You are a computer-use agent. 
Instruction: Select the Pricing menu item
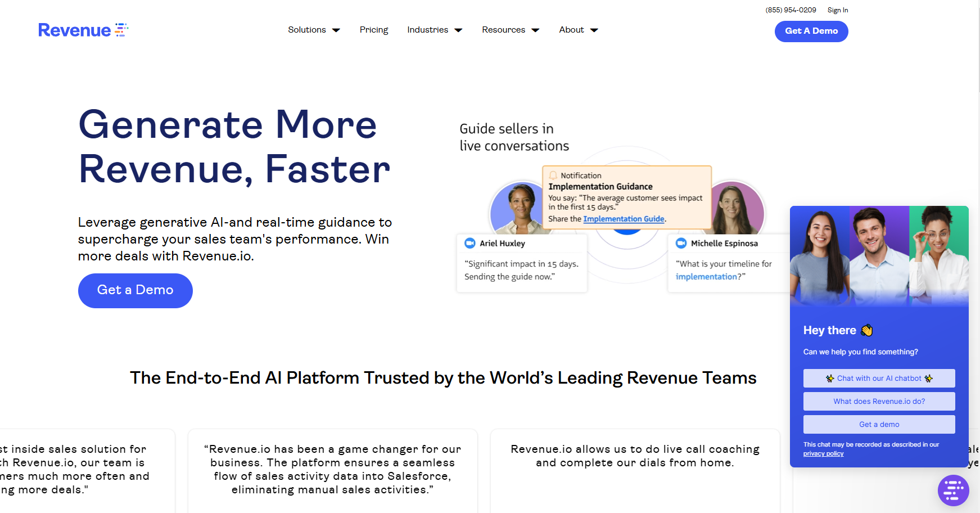coord(373,30)
